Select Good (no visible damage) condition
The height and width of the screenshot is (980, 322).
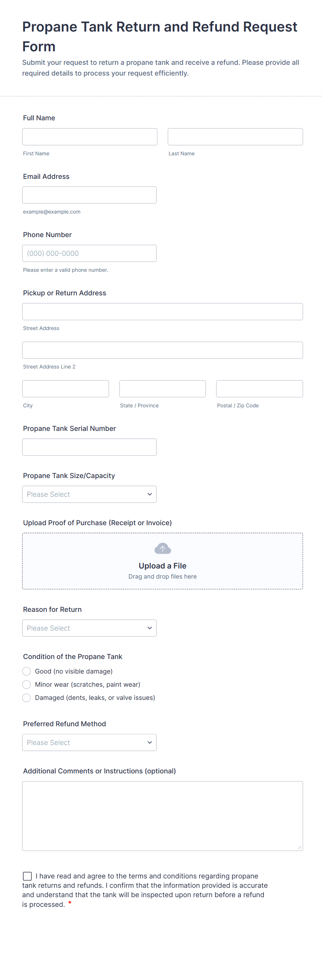27,671
